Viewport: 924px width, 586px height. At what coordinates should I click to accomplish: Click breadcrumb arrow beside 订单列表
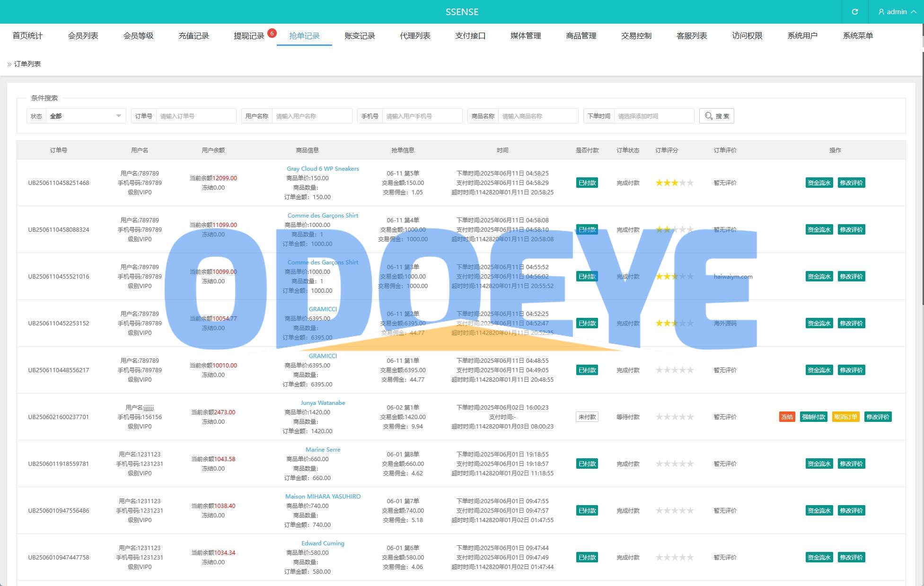click(9, 64)
